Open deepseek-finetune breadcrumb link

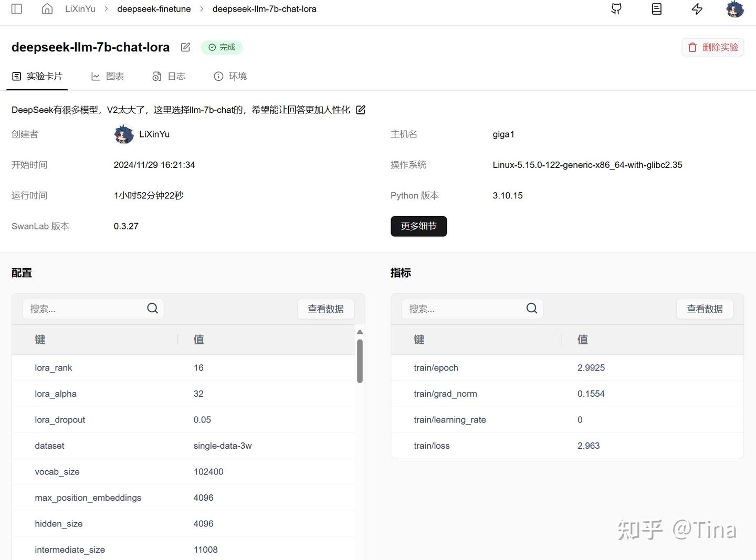(x=154, y=9)
